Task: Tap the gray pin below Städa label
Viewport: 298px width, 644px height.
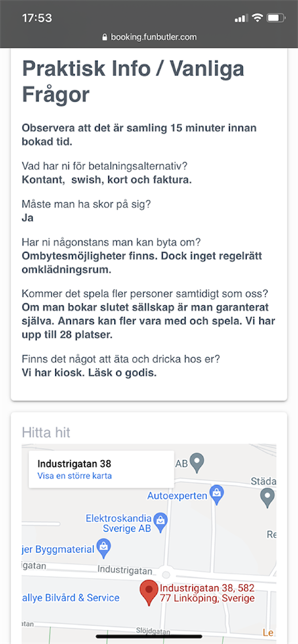Action: coord(267,496)
